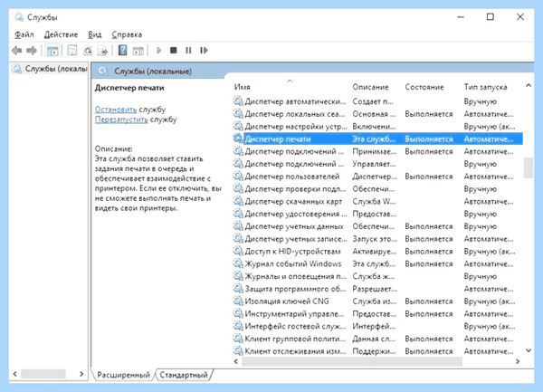This screenshot has width=543, height=392.
Task: Click gear icon of Диспетчер печати row
Action: [238, 139]
